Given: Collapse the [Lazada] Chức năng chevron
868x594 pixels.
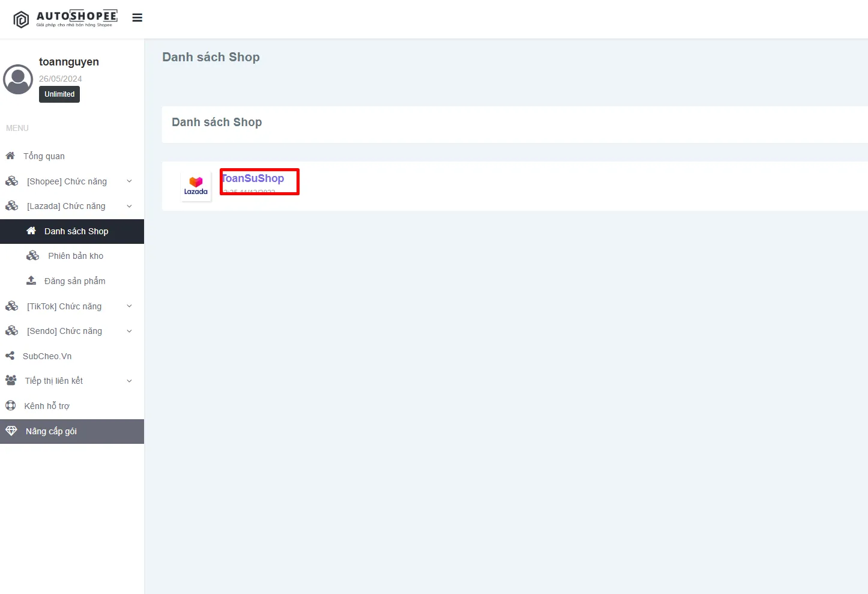Looking at the screenshot, I should click(129, 206).
